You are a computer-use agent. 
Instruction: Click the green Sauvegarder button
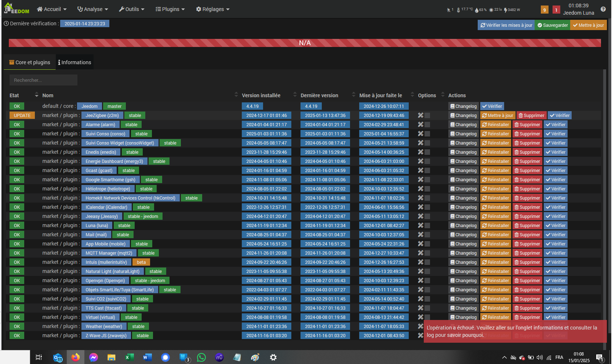[x=553, y=25]
